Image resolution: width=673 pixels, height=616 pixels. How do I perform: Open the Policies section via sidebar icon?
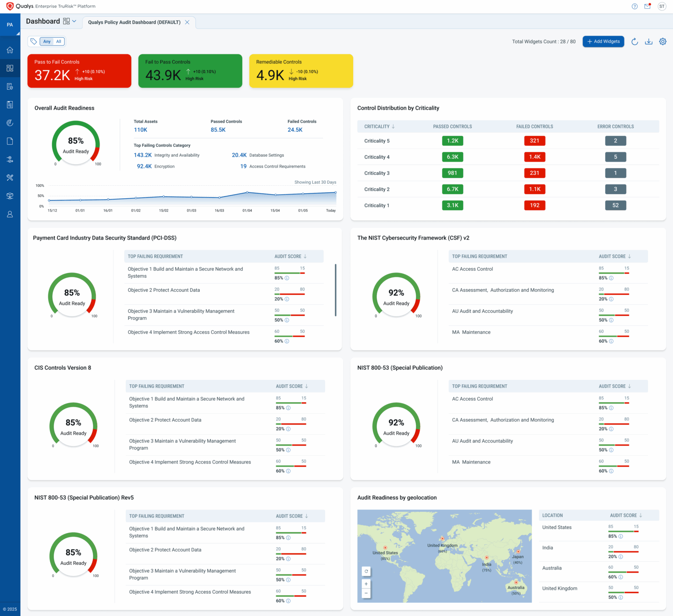coord(10,86)
